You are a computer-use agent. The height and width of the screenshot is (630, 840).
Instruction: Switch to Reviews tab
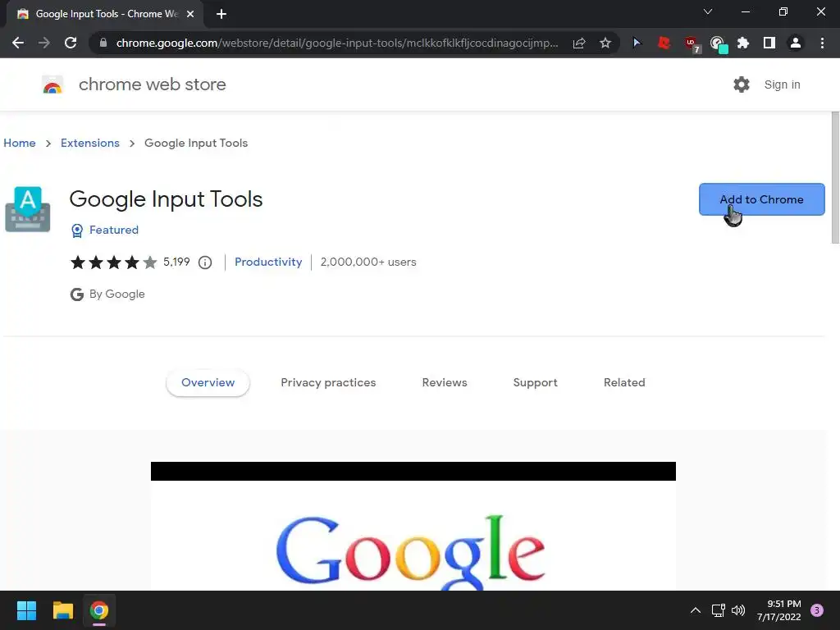pos(445,382)
